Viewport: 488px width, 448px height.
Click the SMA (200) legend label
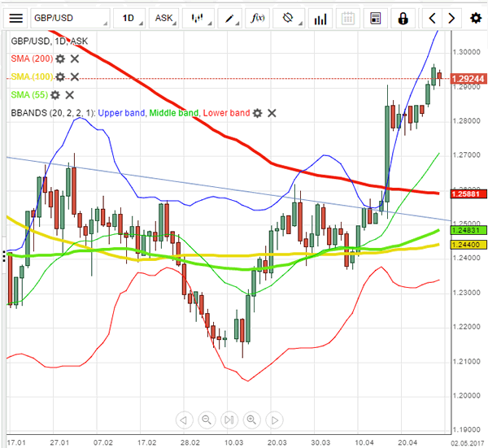pos(32,59)
